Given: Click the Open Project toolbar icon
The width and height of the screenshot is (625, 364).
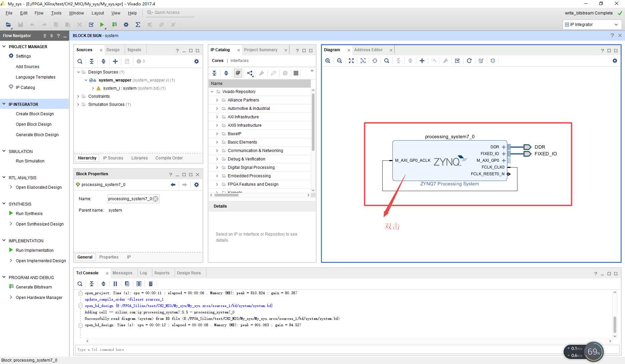Looking at the screenshot, I should coord(8,25).
